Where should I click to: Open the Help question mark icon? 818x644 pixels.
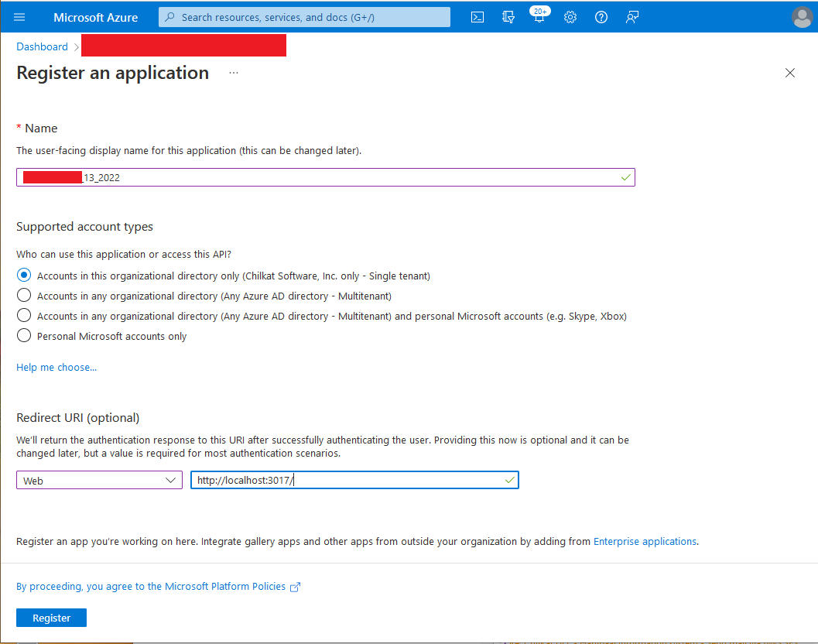click(x=601, y=17)
